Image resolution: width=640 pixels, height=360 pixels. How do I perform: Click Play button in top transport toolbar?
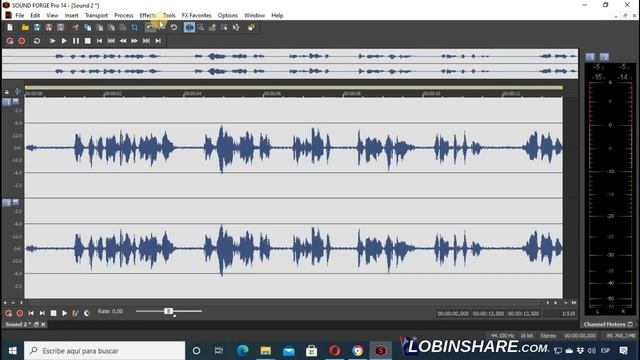click(x=64, y=41)
